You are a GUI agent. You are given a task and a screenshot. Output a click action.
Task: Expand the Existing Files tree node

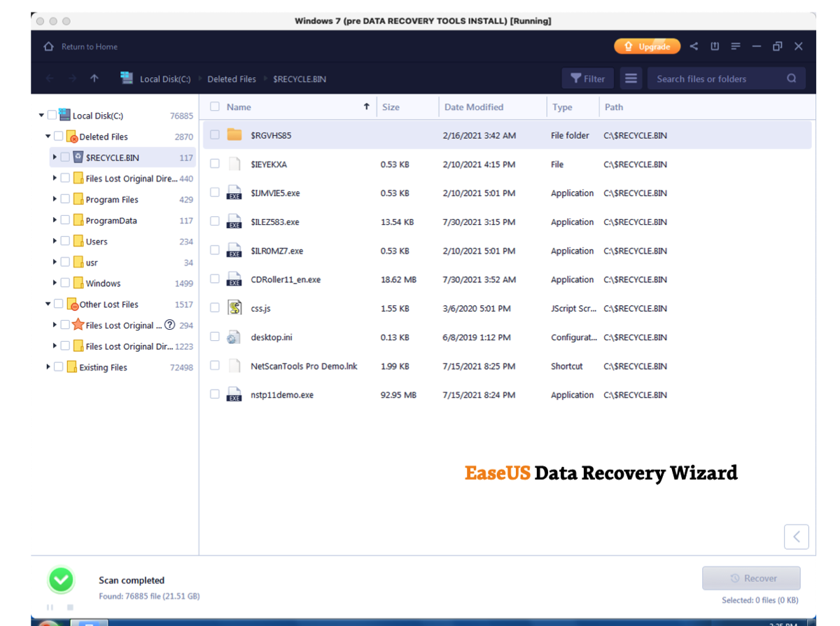48,367
